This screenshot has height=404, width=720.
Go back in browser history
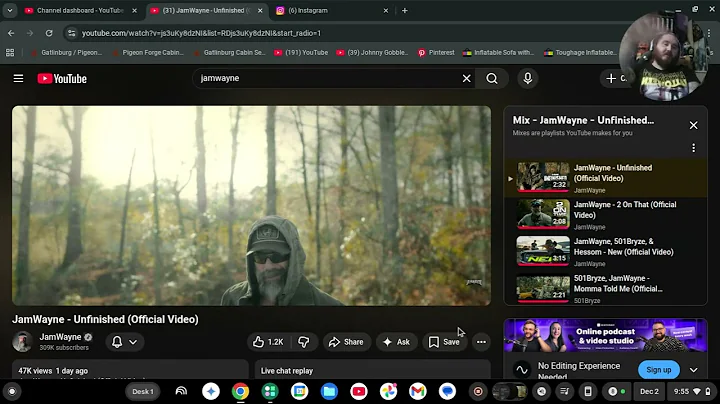point(11,33)
